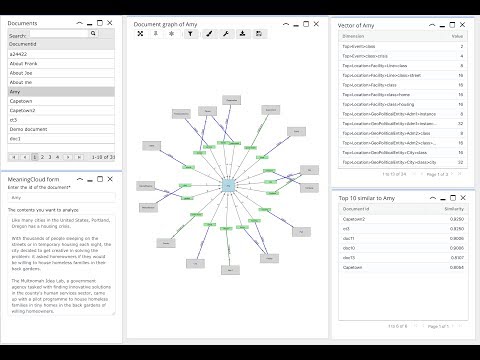Viewport: 480px width, 360px height.
Task: Maximize the Top 10 similar to Amy panel
Action: [x=453, y=198]
